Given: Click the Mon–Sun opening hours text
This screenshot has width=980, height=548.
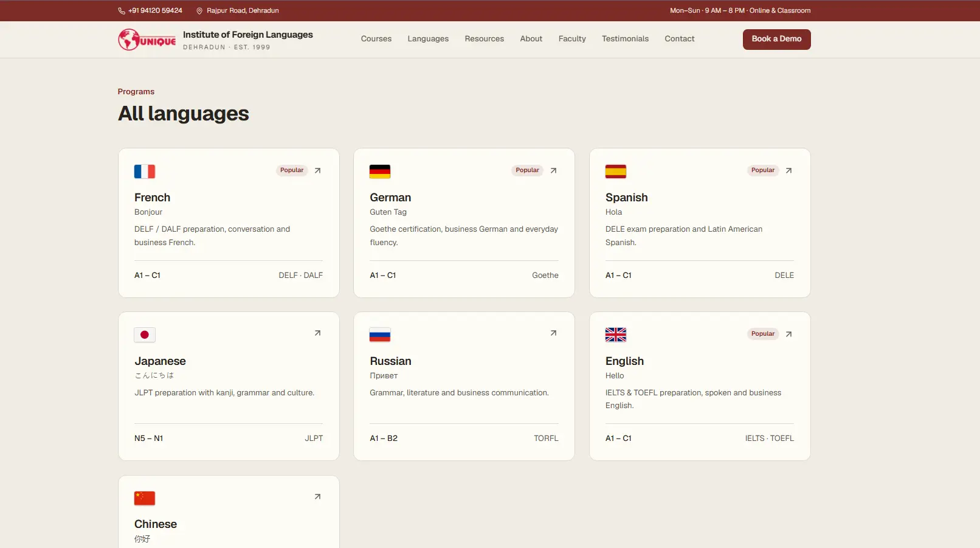Looking at the screenshot, I should (740, 11).
